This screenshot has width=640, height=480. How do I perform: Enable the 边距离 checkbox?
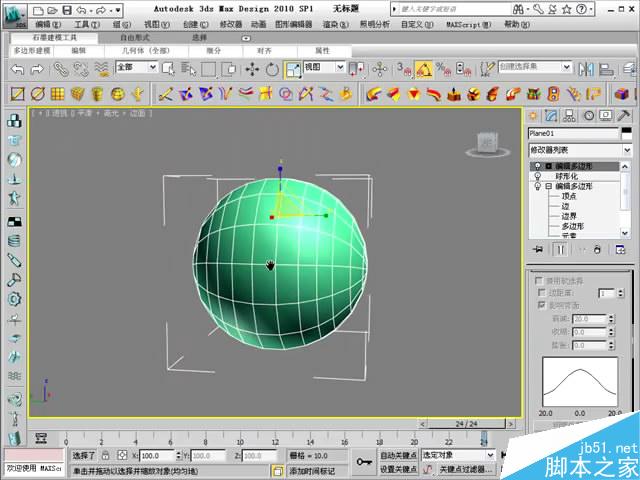pos(541,293)
